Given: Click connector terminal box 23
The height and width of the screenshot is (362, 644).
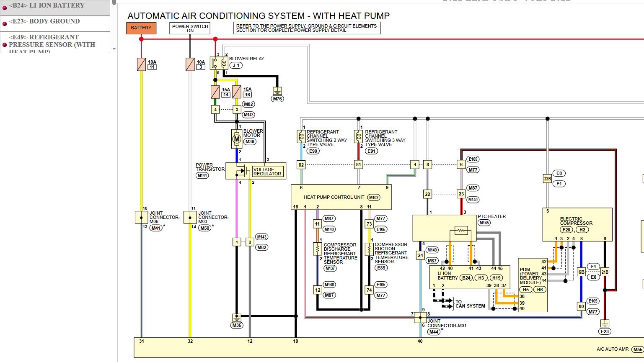Looking at the screenshot, I should point(461,194).
